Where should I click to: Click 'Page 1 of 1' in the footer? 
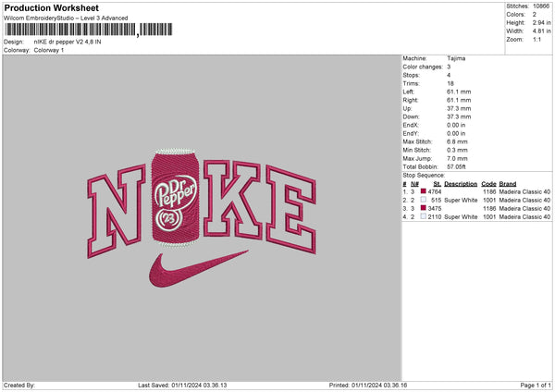[x=536, y=386]
